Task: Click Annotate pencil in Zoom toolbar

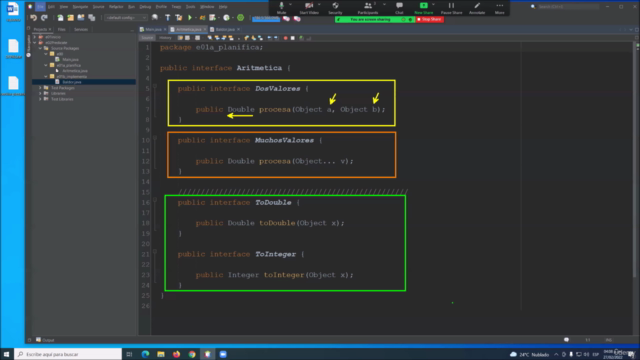Action: (477, 8)
